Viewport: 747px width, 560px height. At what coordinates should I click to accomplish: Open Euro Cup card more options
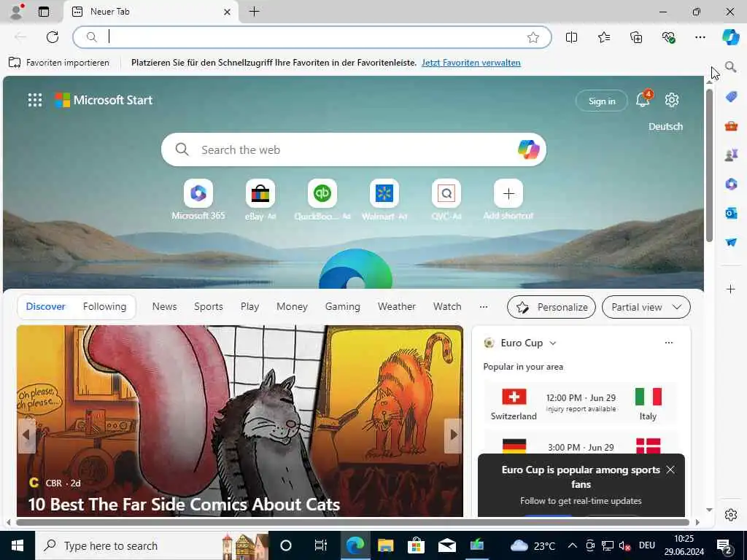tap(669, 343)
